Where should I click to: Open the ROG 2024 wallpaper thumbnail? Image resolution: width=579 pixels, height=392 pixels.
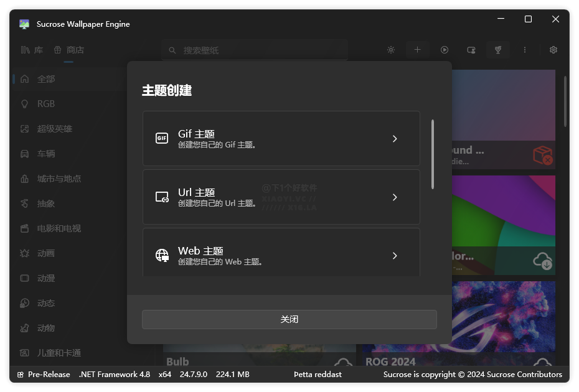504,316
